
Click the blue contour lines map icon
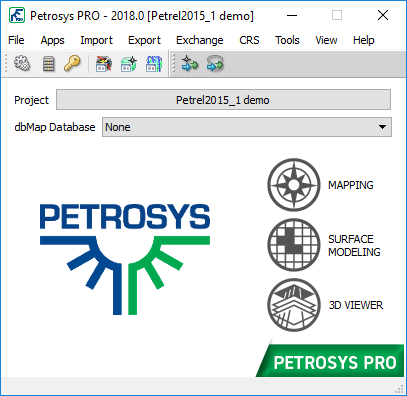pyautogui.click(x=154, y=64)
